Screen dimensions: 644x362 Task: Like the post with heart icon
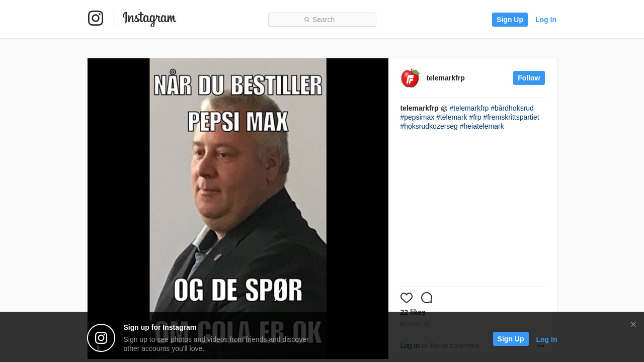click(407, 298)
